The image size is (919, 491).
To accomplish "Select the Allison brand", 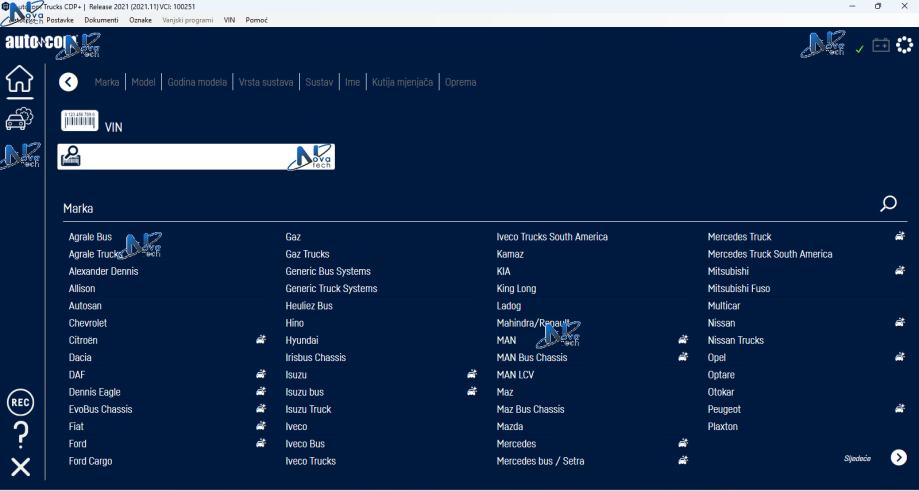I will (82, 288).
